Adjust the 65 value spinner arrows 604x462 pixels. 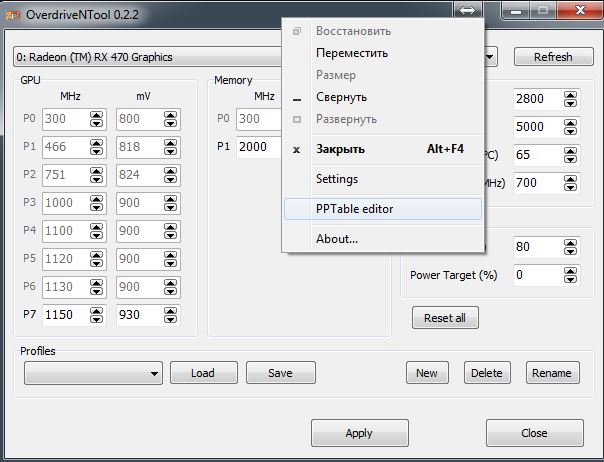570,155
